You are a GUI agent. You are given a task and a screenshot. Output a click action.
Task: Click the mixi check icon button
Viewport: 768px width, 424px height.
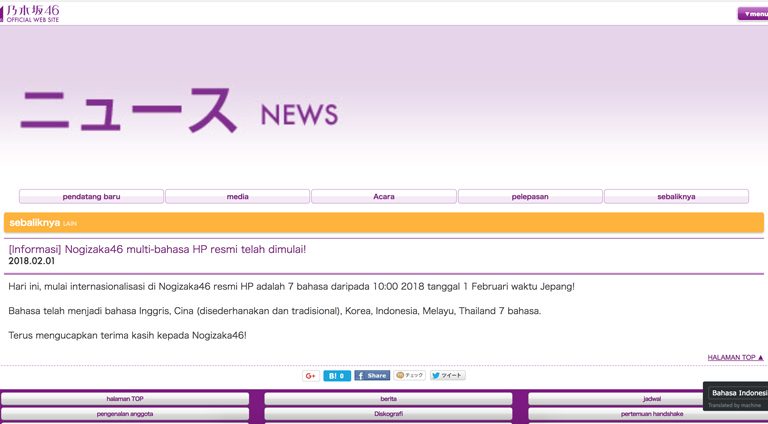tap(409, 376)
